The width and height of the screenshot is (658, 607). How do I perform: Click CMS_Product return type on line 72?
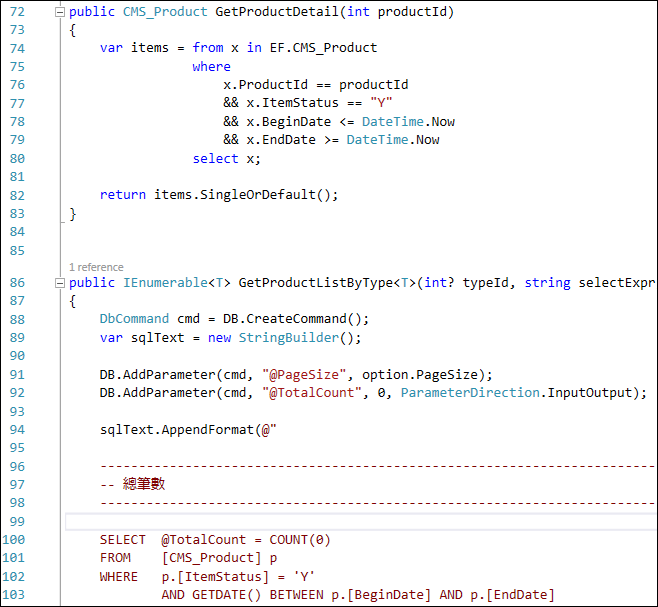coord(165,12)
